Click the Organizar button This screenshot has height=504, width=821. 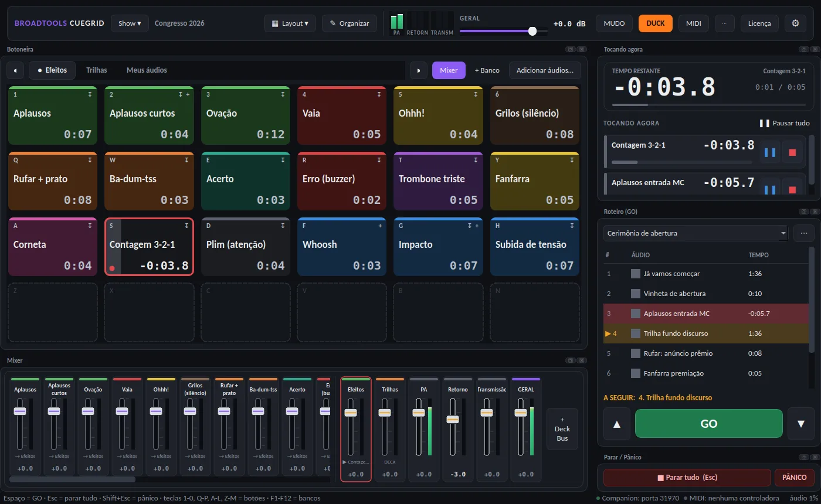tap(350, 23)
